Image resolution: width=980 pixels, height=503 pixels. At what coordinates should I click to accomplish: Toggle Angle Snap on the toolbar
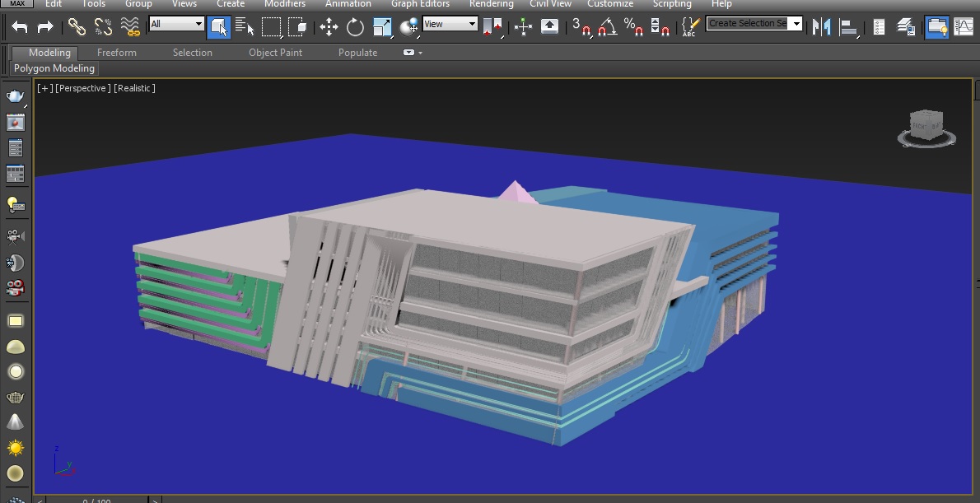pyautogui.click(x=608, y=27)
